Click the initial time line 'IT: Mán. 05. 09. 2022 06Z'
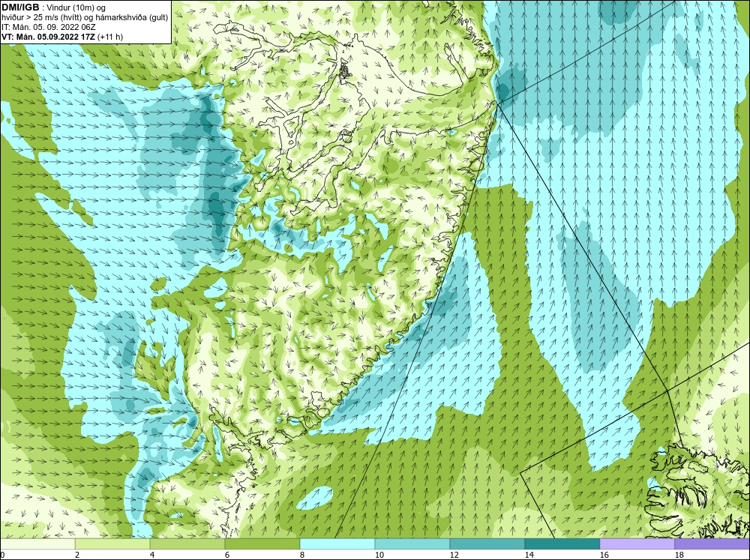The height and width of the screenshot is (560, 750). tap(49, 27)
